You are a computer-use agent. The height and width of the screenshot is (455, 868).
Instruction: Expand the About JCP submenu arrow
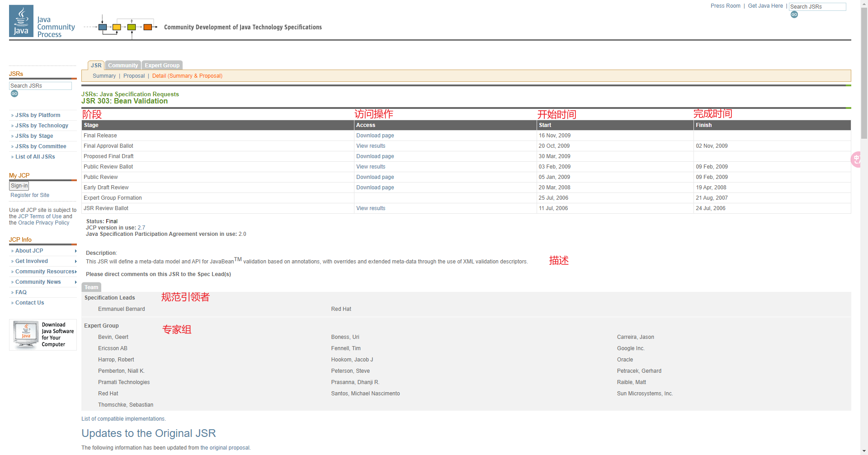click(75, 251)
